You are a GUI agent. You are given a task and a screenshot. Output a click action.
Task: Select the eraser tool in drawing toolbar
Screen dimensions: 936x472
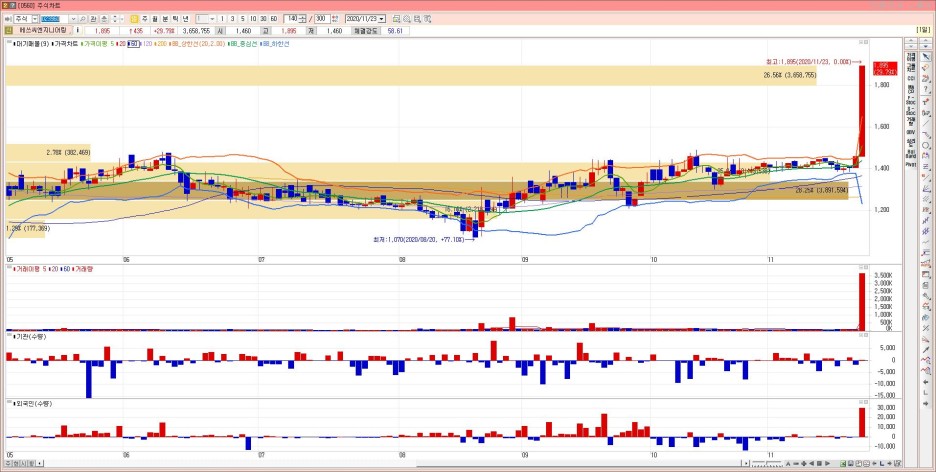click(x=925, y=68)
